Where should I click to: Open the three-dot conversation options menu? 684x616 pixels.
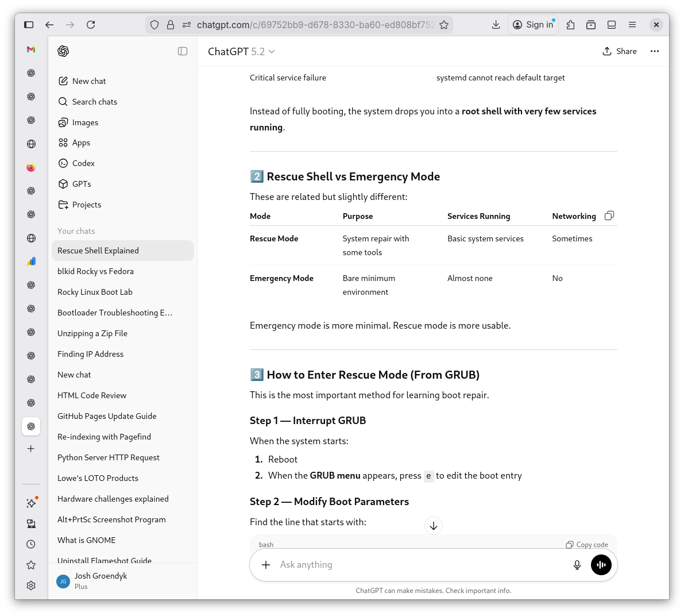654,51
